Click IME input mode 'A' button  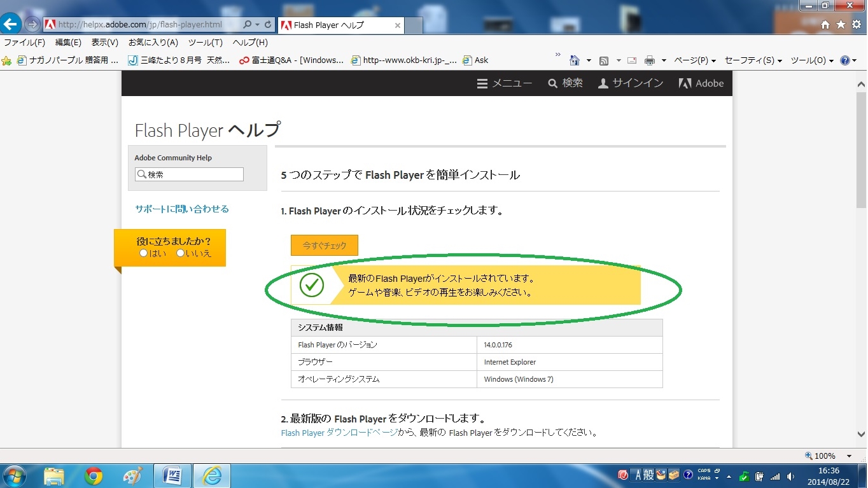(x=636, y=475)
